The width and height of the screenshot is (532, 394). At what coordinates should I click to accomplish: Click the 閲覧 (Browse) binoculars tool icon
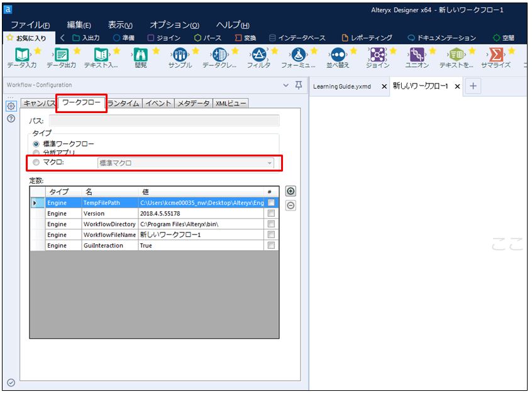(140, 55)
